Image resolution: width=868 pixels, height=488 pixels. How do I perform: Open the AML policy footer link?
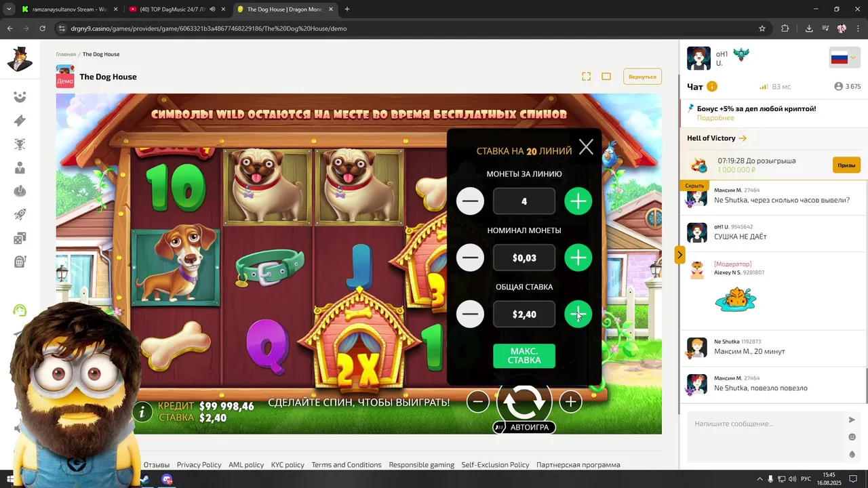point(246,465)
